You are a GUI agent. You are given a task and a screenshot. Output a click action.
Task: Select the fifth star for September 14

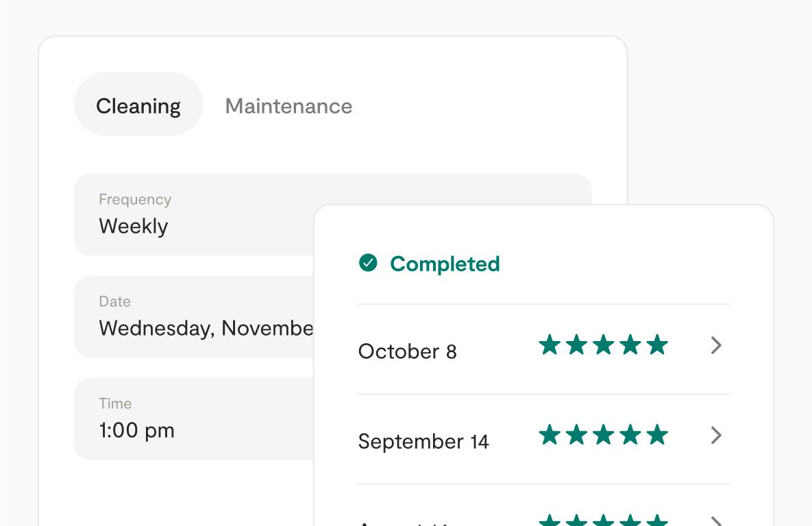658,435
